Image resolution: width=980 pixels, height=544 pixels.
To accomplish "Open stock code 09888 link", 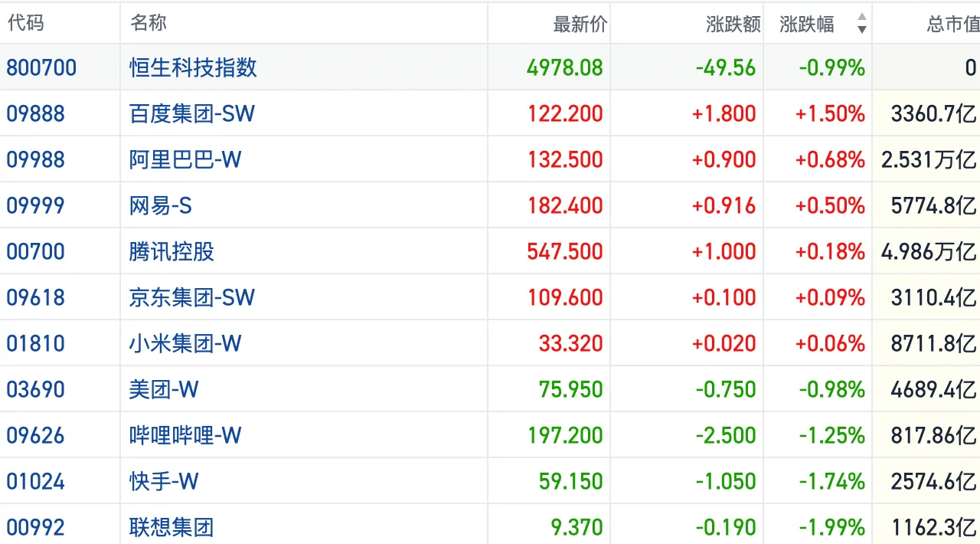I will tap(36, 113).
